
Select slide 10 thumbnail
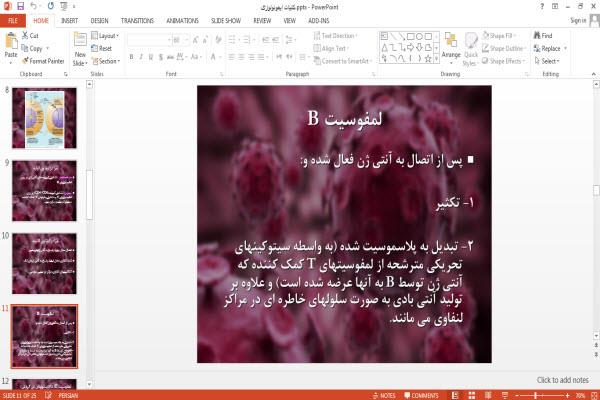click(x=44, y=263)
